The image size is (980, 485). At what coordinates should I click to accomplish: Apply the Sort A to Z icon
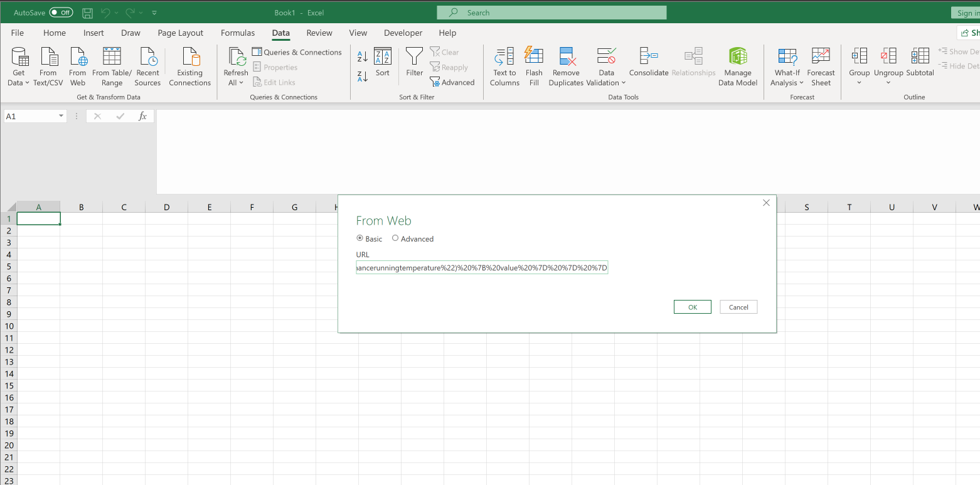[362, 56]
